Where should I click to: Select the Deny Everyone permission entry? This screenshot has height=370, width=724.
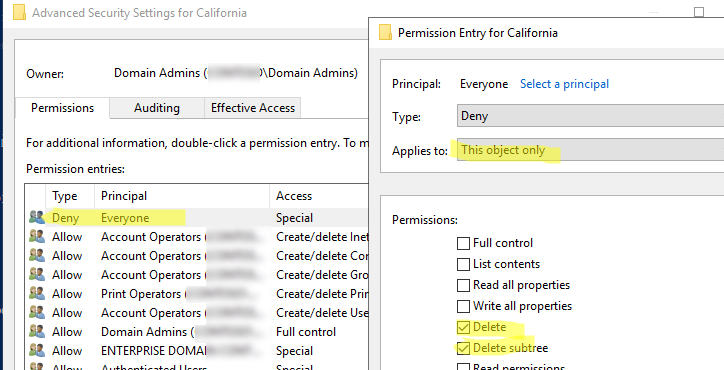click(x=197, y=218)
